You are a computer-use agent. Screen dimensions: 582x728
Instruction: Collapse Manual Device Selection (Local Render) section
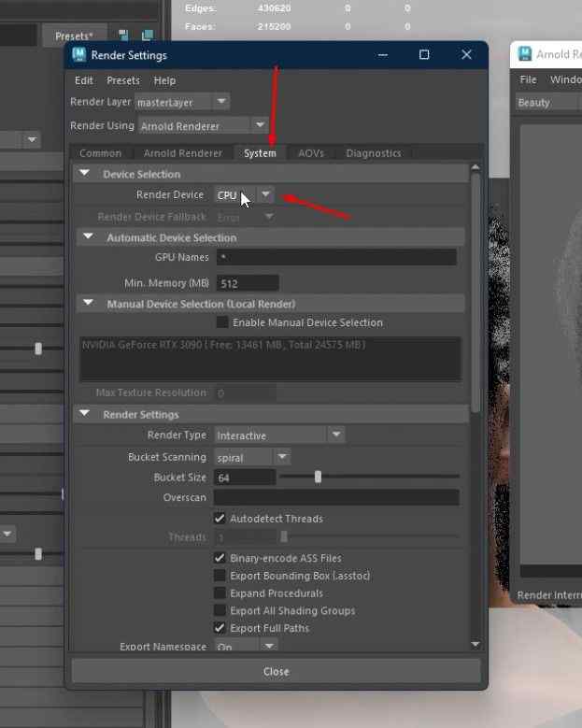(88, 303)
